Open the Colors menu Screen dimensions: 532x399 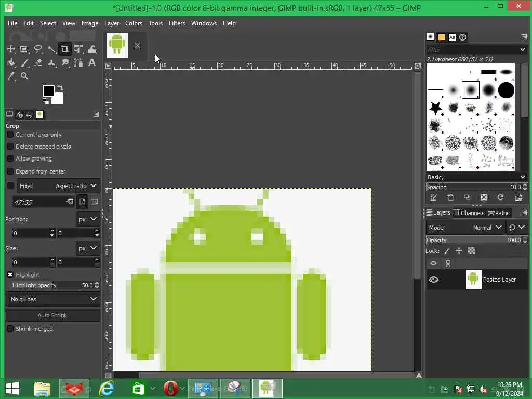point(134,23)
